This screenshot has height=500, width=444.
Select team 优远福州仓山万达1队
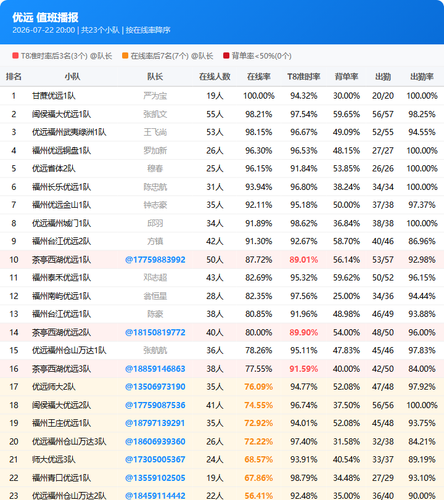click(x=69, y=350)
